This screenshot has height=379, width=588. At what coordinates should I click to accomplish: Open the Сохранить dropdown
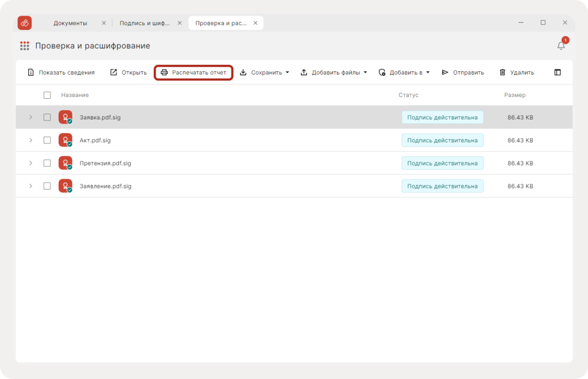click(265, 72)
